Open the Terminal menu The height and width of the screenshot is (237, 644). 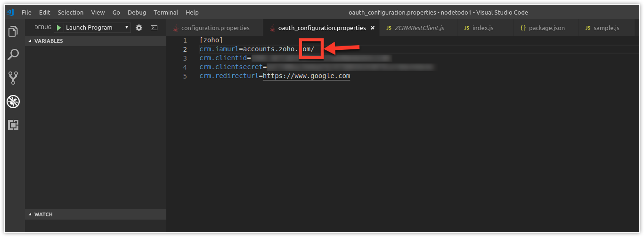(x=166, y=12)
